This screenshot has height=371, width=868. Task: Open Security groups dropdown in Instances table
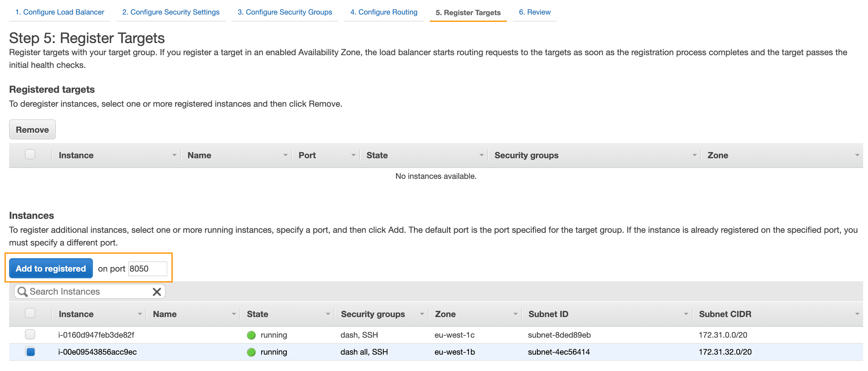(x=422, y=314)
